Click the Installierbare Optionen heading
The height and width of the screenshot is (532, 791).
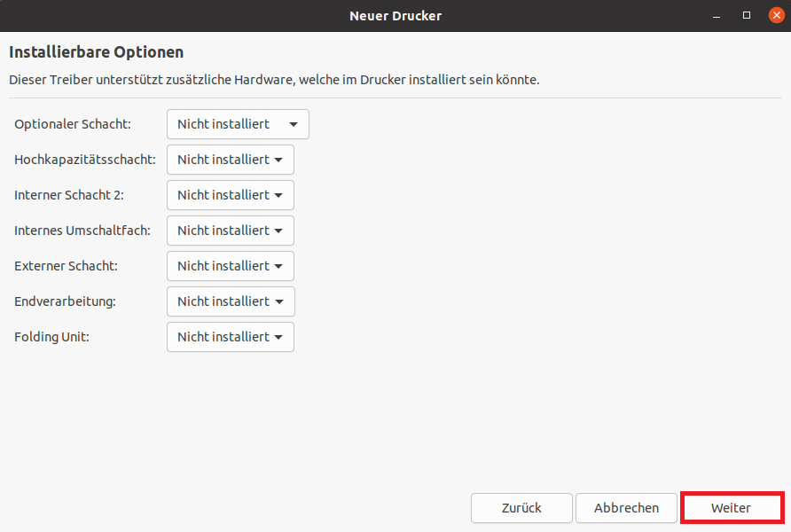[96, 52]
